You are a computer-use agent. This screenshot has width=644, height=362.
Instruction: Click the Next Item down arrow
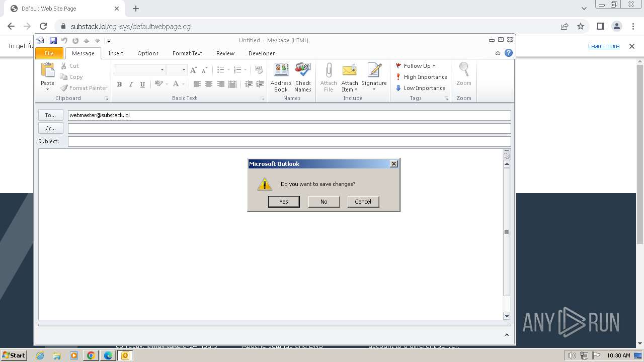pos(98,41)
